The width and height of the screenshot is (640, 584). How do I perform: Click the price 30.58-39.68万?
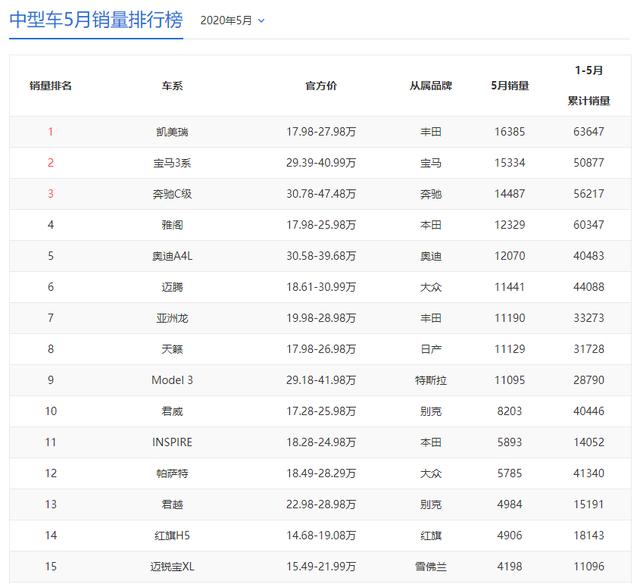coord(321,256)
